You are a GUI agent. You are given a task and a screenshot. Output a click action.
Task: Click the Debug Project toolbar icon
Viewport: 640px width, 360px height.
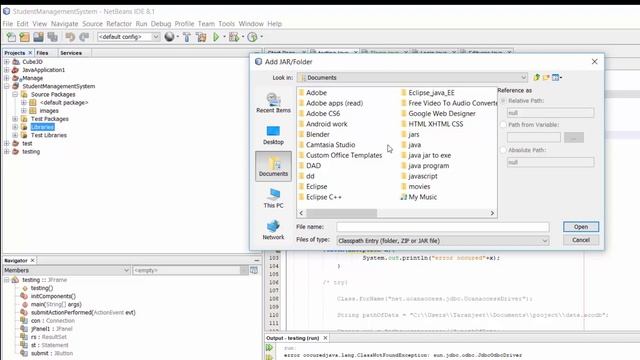tap(234, 37)
